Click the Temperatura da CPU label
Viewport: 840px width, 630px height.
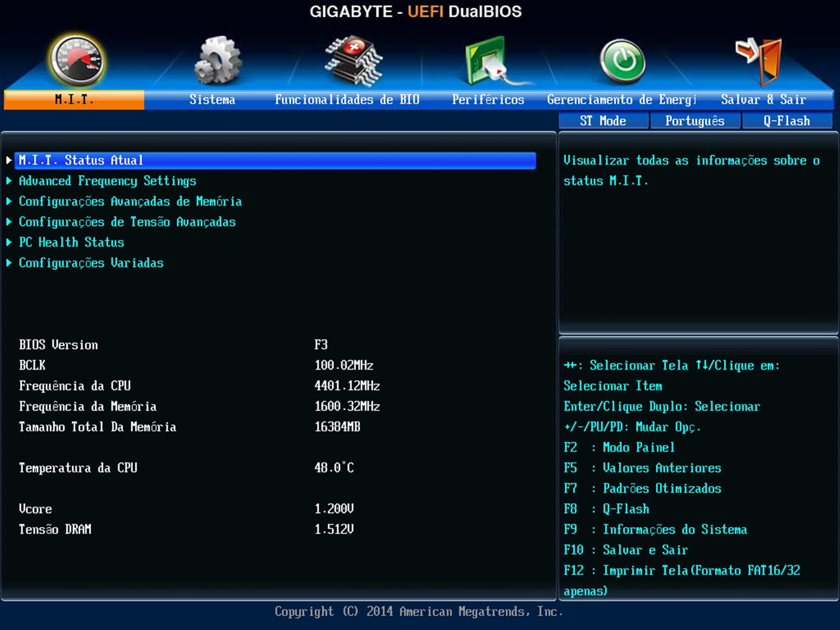[78, 468]
